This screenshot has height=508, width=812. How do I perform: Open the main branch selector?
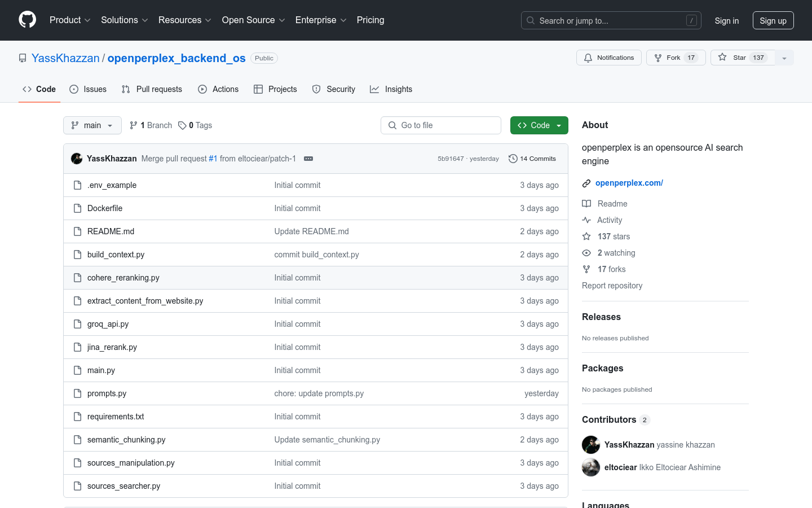92,125
